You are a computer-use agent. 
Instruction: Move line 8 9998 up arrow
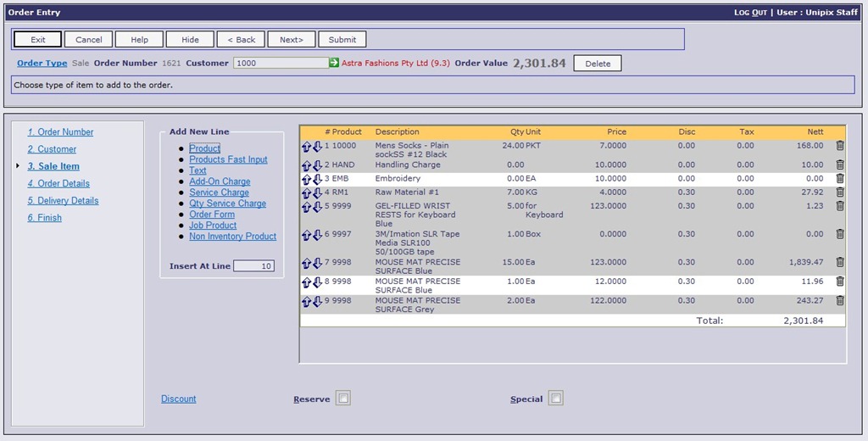307,282
